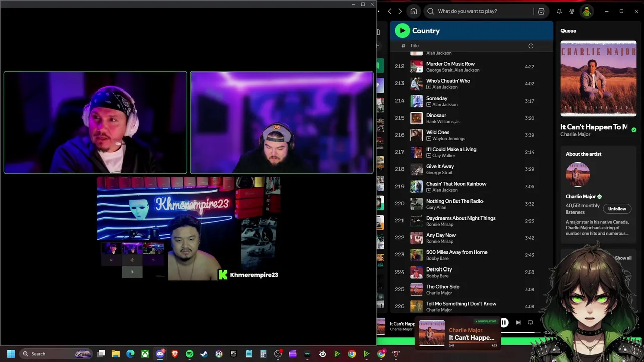Open the Browse icon in Spotify search bar
This screenshot has width=644, height=362.
[x=541, y=11]
